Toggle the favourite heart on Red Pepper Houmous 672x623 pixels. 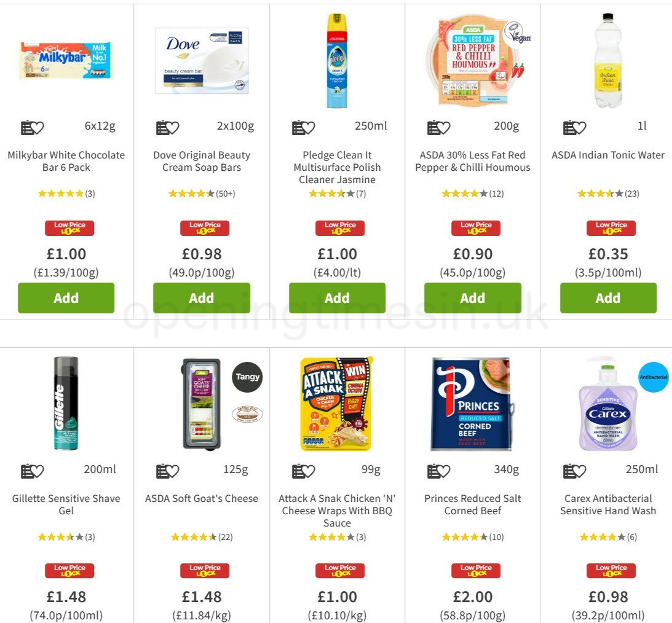coord(444,127)
